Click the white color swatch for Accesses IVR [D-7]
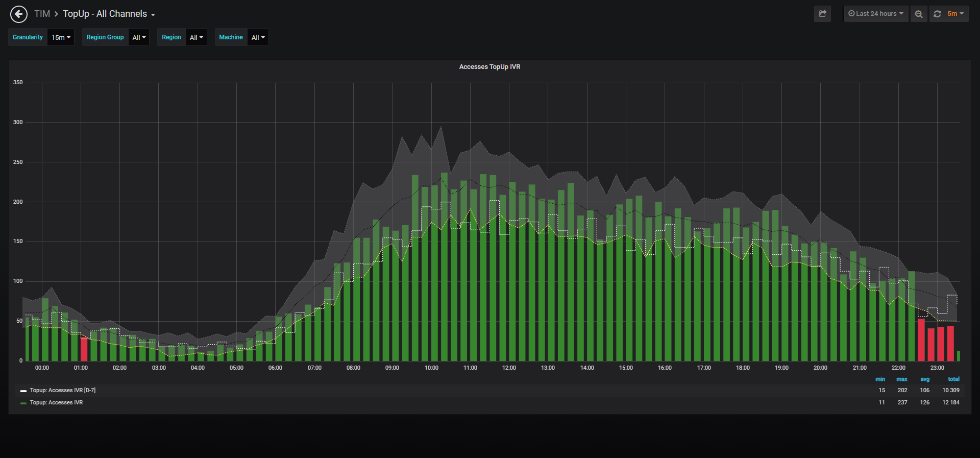 pos(23,391)
